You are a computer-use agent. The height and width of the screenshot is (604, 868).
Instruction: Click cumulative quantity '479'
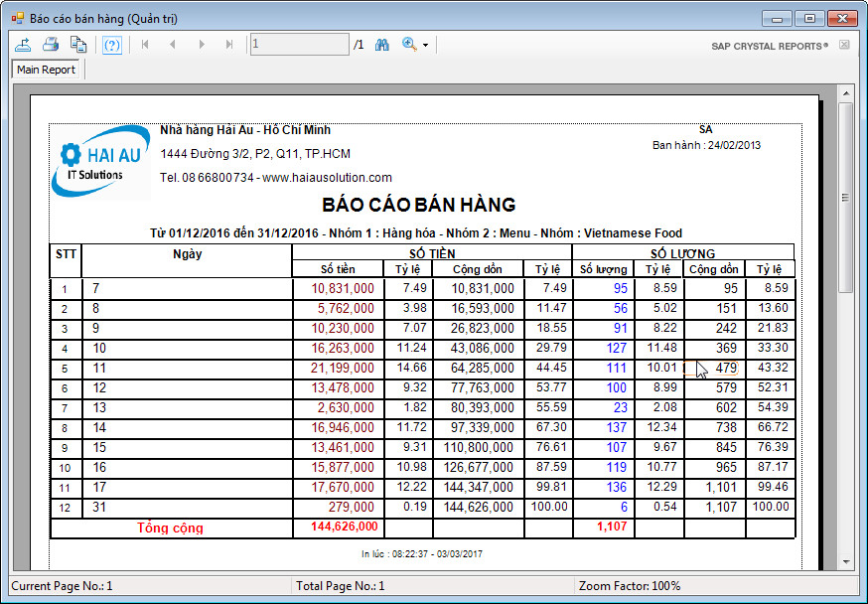point(726,369)
